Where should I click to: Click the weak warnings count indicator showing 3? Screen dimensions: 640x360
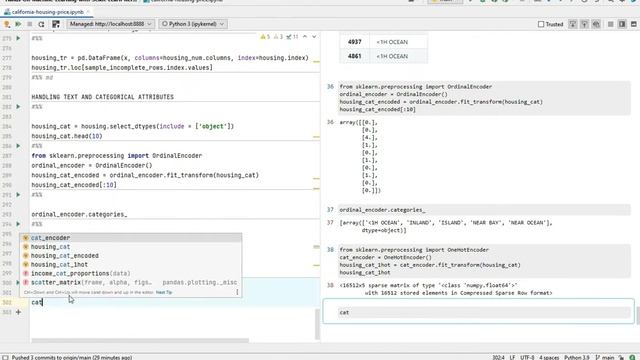(x=278, y=37)
